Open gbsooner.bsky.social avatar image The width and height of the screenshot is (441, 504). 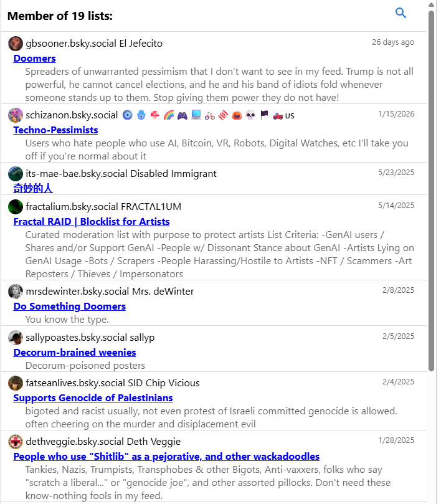pos(16,44)
